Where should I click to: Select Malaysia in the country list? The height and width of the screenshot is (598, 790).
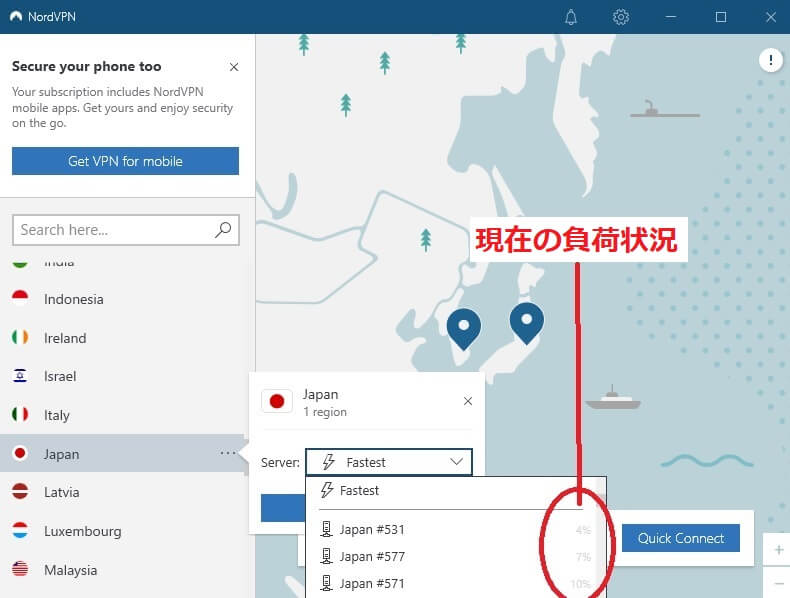pyautogui.click(x=124, y=570)
